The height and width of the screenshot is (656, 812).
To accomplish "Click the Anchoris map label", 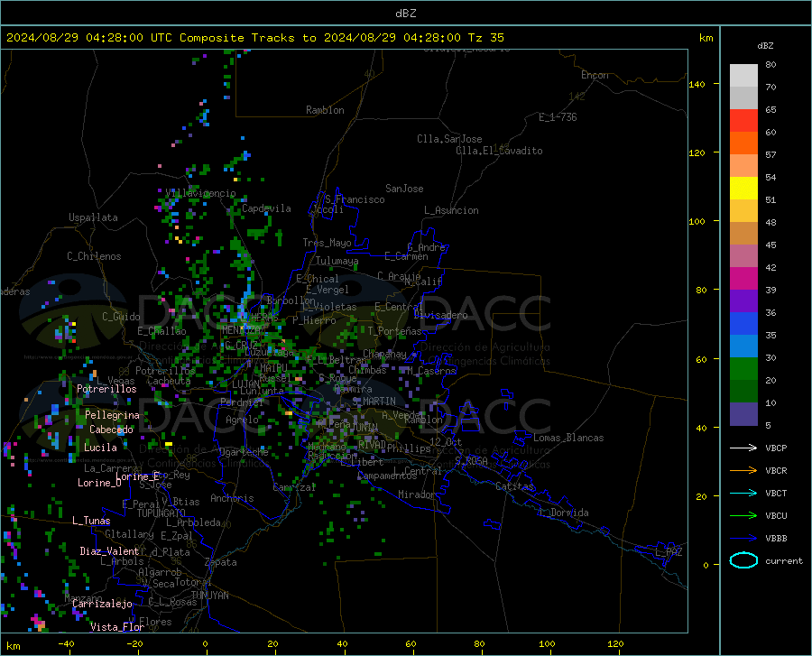I will (232, 499).
